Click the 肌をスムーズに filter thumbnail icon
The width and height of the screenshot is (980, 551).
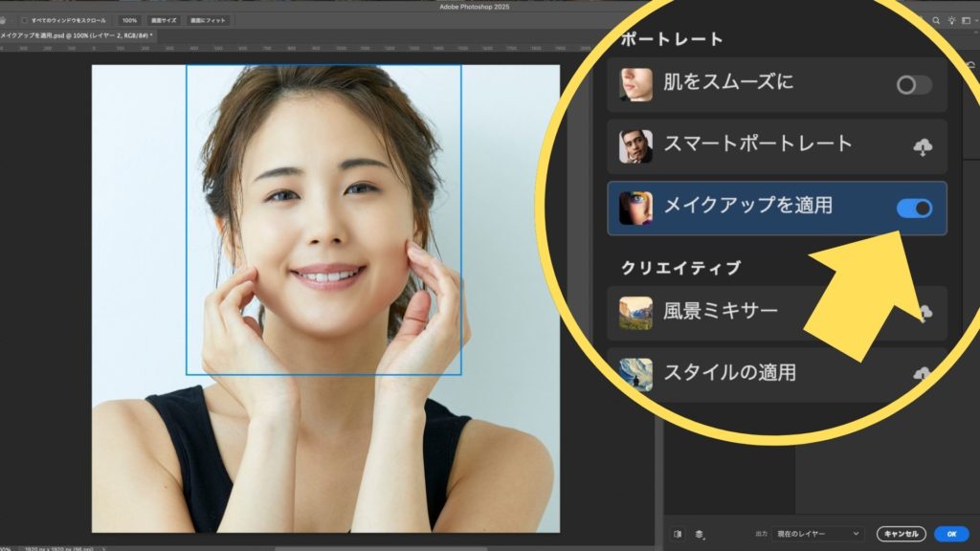pos(635,85)
